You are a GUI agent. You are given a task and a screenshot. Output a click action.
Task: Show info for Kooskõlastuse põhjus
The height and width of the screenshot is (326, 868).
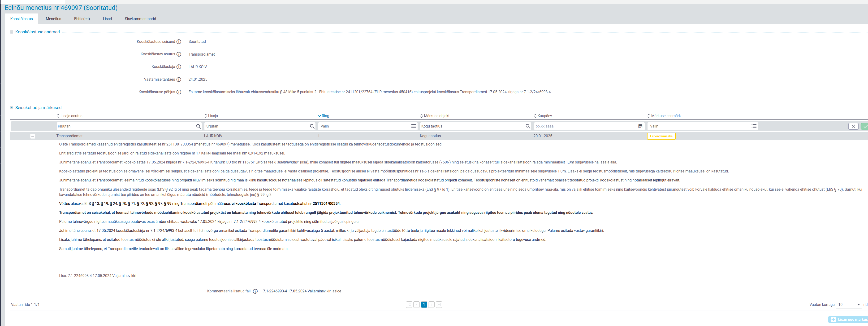(x=179, y=92)
